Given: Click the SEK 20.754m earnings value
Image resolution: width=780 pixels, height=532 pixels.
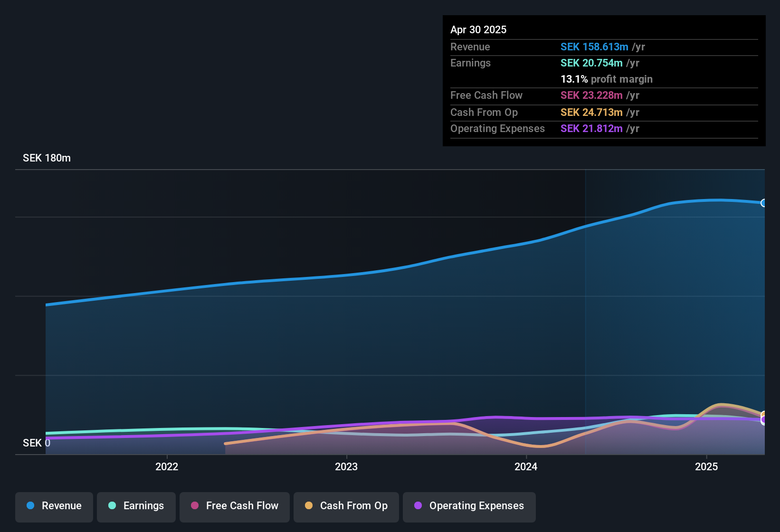Looking at the screenshot, I should (x=591, y=63).
